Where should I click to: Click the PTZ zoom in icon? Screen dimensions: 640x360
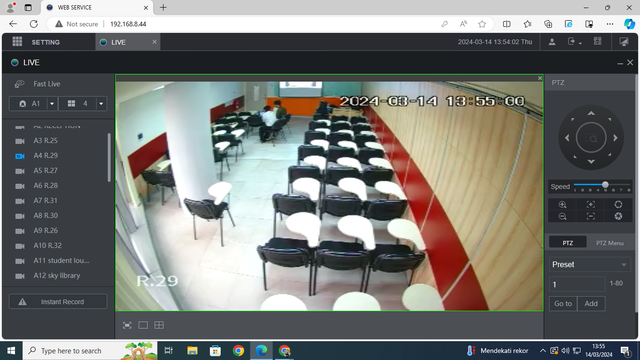pyautogui.click(x=562, y=204)
